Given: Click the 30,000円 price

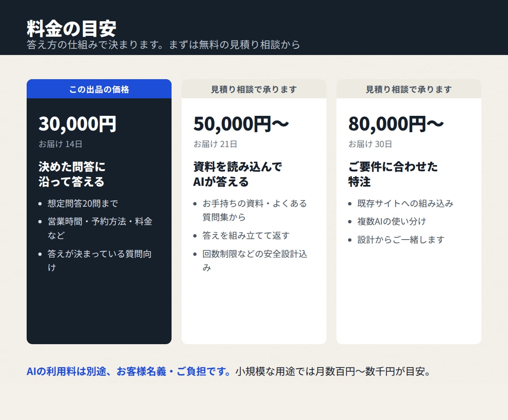Looking at the screenshot, I should coord(77,124).
